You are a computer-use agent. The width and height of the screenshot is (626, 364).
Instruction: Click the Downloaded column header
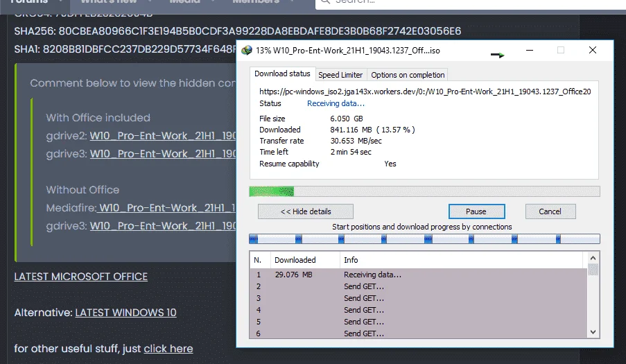305,260
